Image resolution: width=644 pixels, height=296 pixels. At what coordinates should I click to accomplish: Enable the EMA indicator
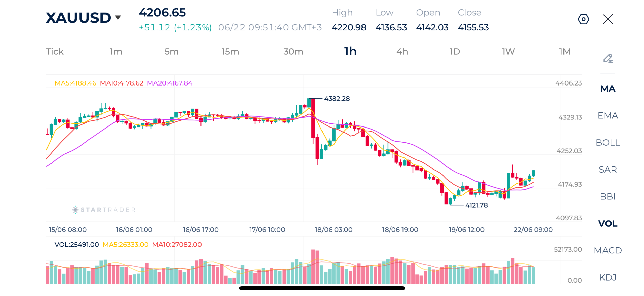[x=607, y=115]
